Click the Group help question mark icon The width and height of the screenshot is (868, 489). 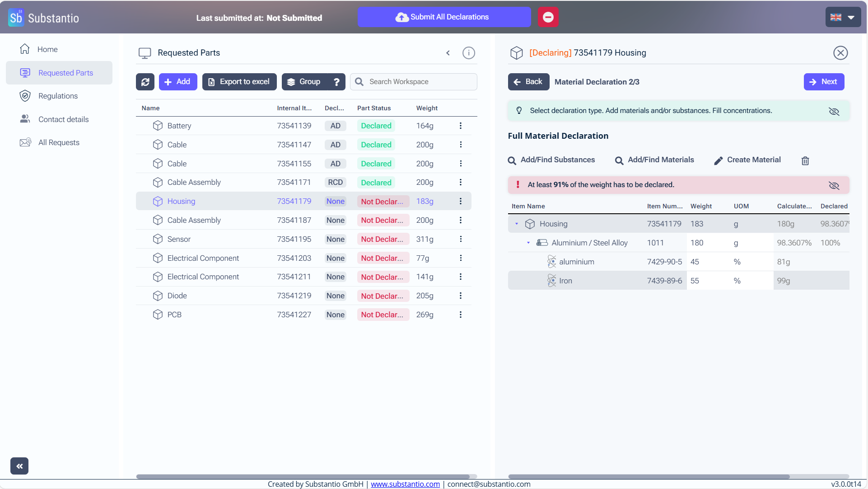tap(336, 82)
